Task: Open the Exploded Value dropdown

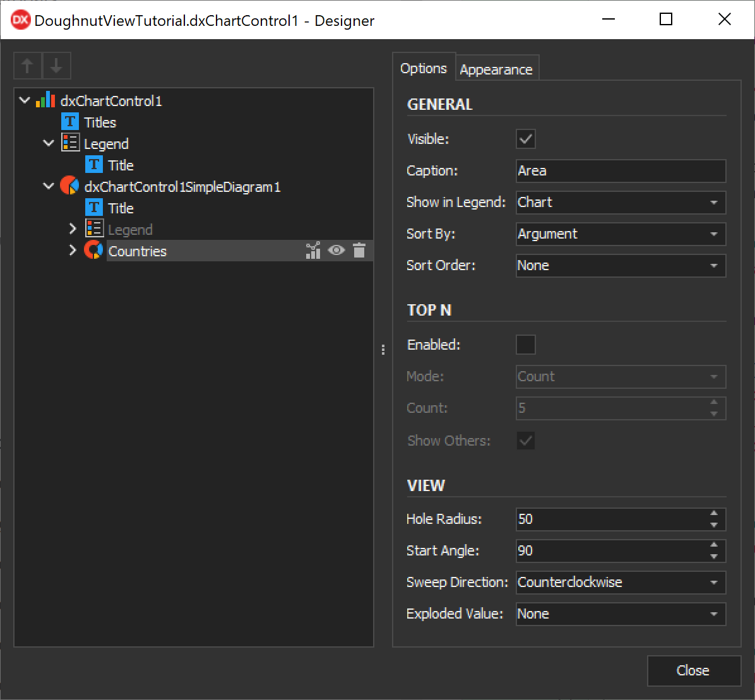Action: [x=713, y=614]
